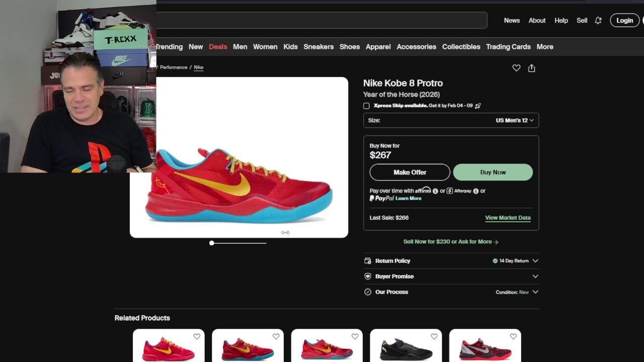
Task: Favorite the second related product
Action: 276,336
